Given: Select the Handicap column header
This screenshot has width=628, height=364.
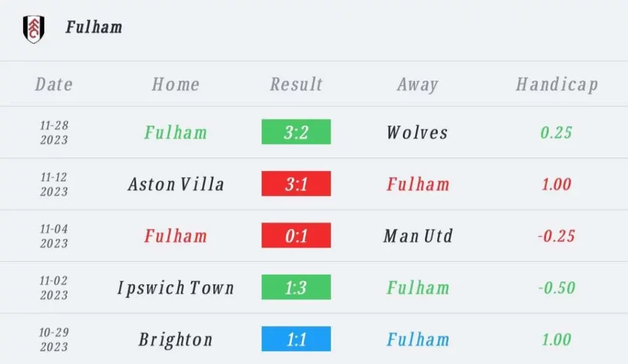Looking at the screenshot, I should tap(557, 85).
